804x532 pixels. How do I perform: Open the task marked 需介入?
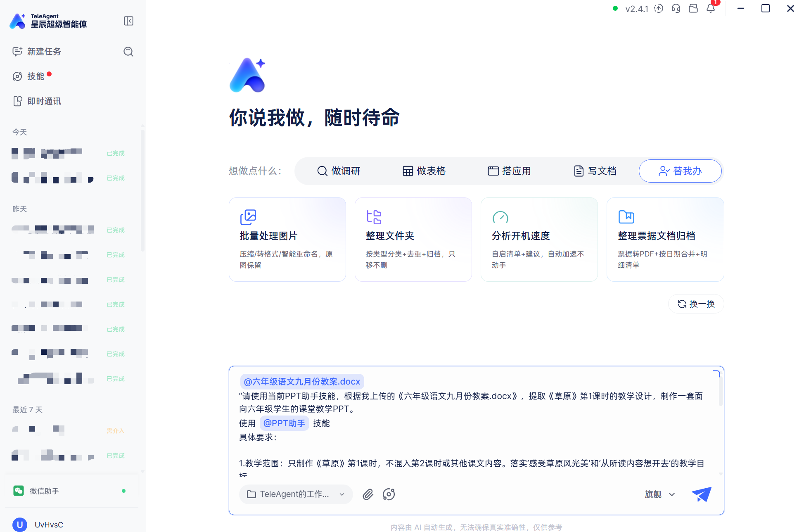coord(72,431)
